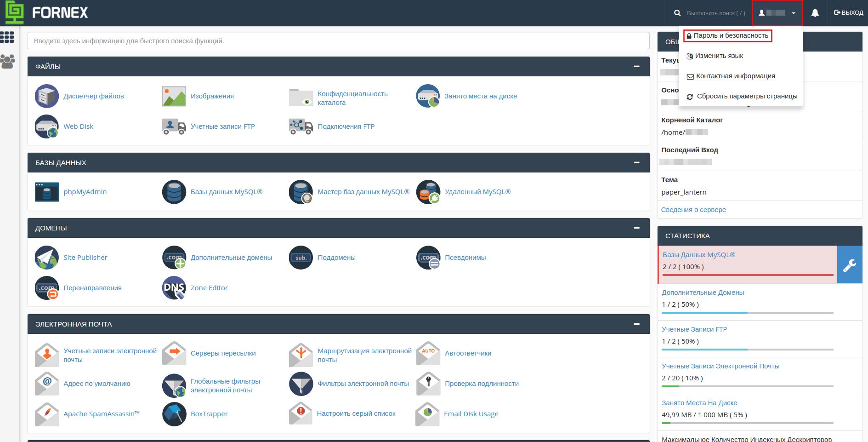Click the paper_lantern theme value
868x442 pixels.
pyautogui.click(x=684, y=192)
